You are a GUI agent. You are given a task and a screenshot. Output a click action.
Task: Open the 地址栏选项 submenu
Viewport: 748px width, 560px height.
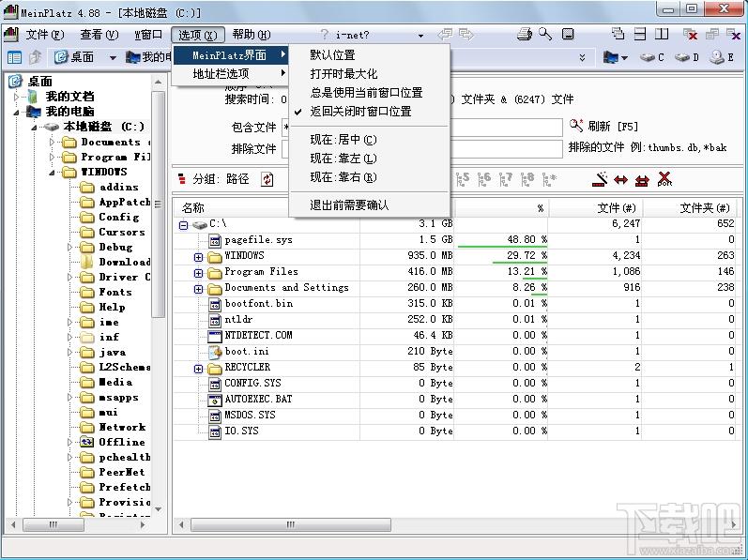click(231, 74)
